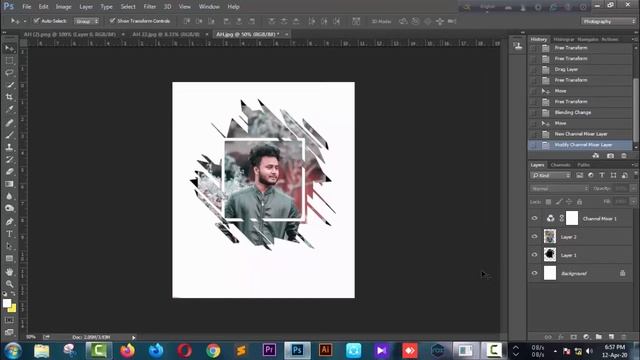The image size is (640, 360).
Task: Select the Brush tool
Action: click(x=9, y=135)
